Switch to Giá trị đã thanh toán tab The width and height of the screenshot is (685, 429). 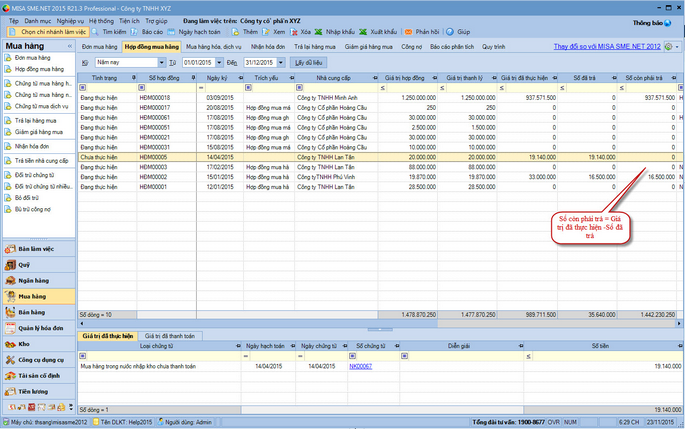click(x=170, y=336)
